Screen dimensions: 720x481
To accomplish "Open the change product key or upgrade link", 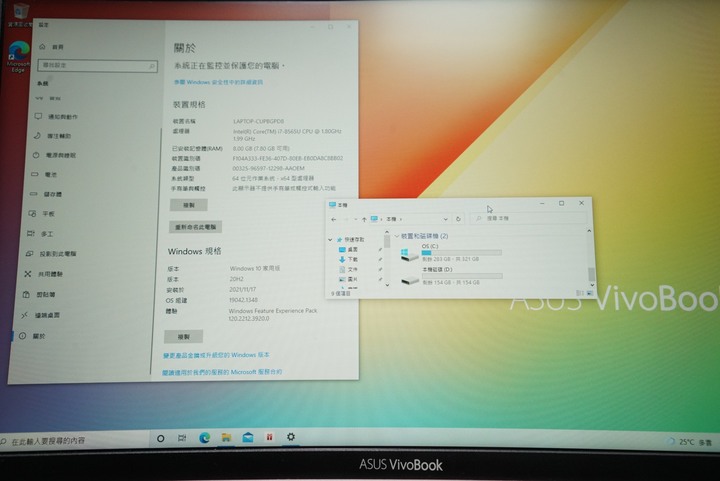I will 216,355.
